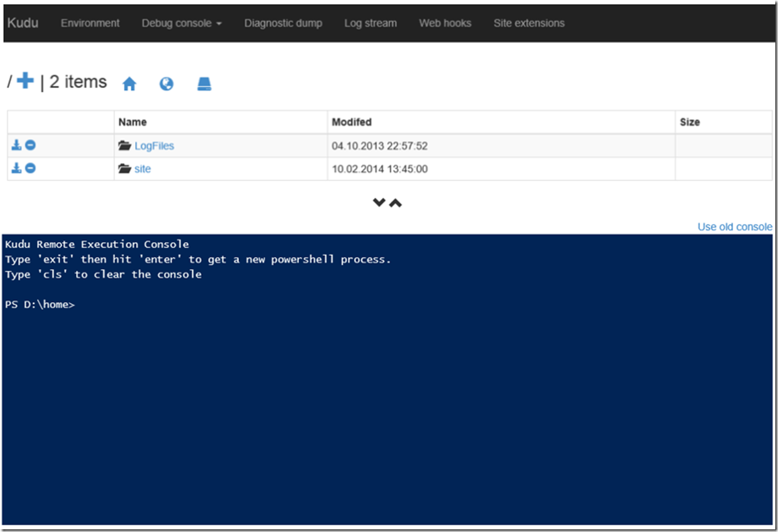The height and width of the screenshot is (532, 778).
Task: Open Web hooks page
Action: 445,24
